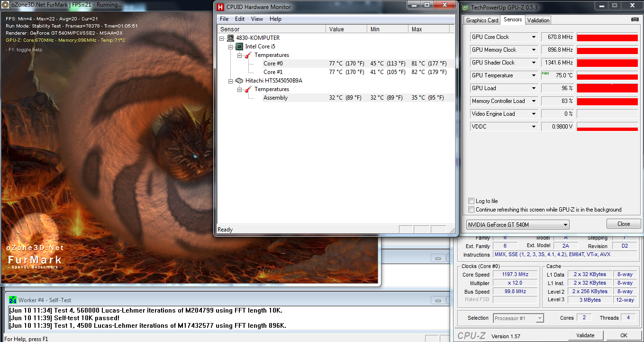Click the 'Self-test 10K passed!' log line
The image size is (644, 342).
(x=64, y=318)
